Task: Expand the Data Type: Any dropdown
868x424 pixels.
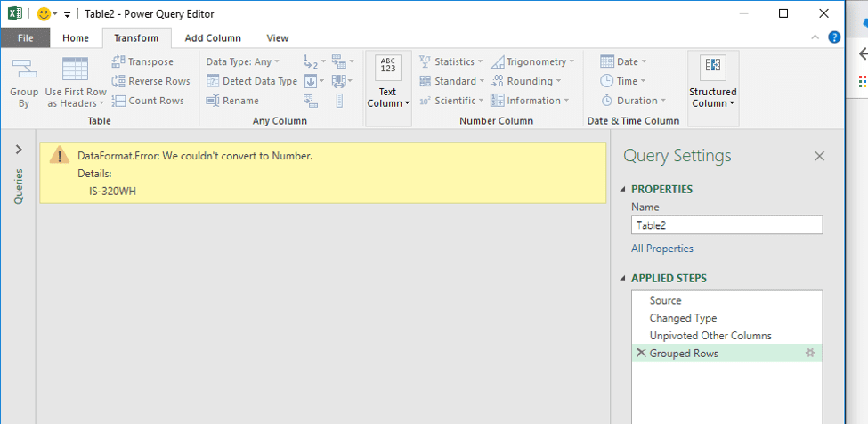Action: coord(242,61)
